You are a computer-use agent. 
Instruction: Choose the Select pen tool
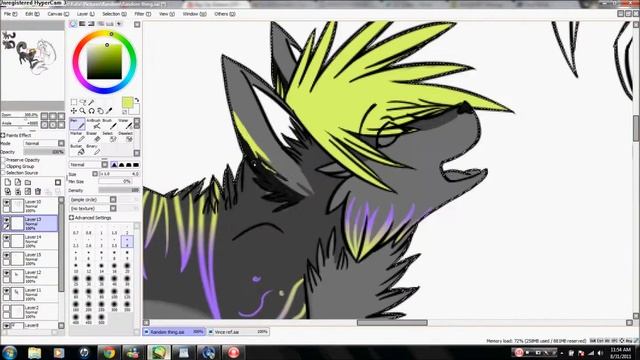click(x=109, y=137)
